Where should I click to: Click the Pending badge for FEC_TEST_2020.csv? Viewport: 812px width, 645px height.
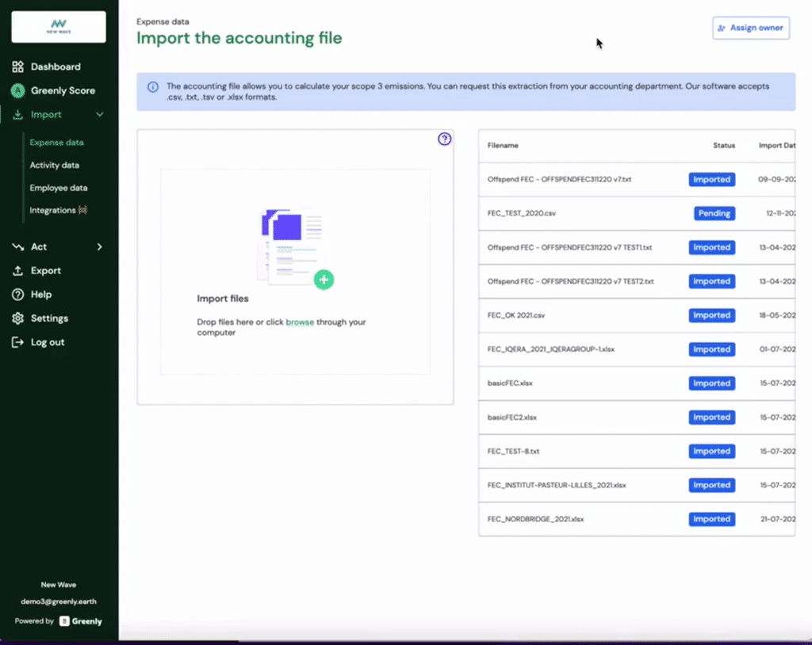(x=713, y=213)
